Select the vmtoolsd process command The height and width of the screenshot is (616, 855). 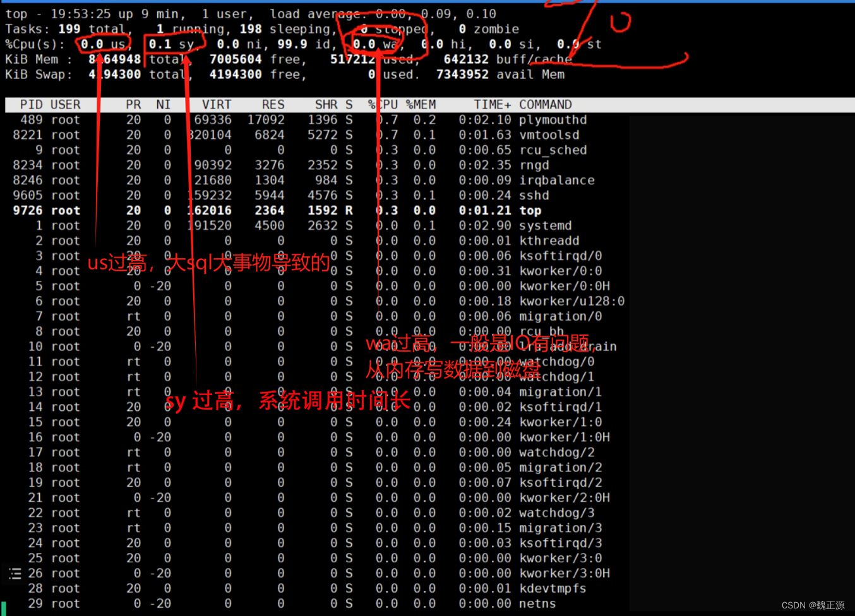(x=549, y=135)
